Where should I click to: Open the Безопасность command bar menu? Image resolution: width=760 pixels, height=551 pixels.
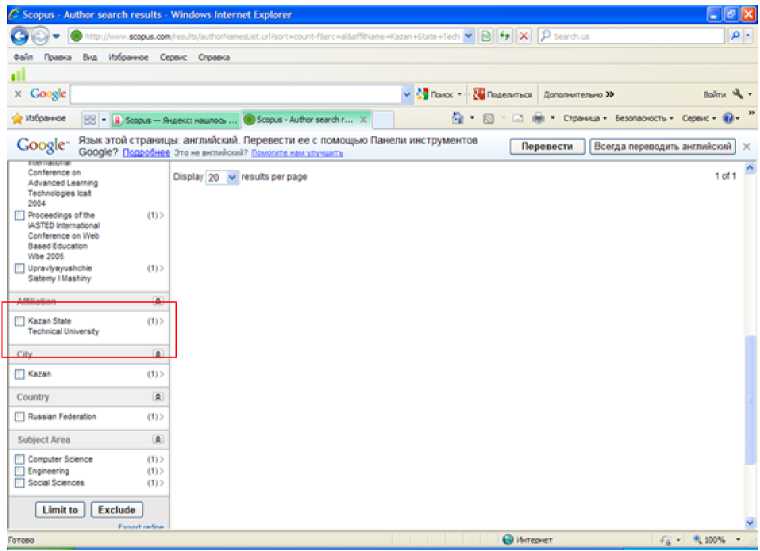(644, 118)
